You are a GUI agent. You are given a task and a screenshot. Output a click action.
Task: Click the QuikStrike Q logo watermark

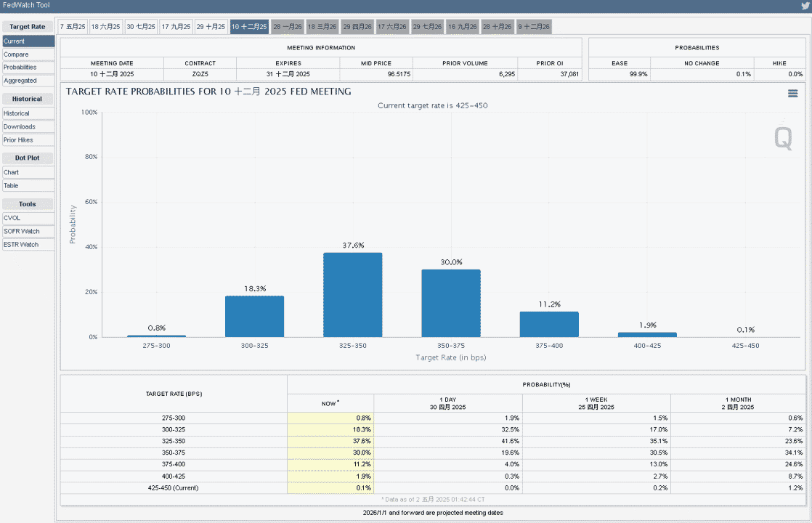tap(783, 138)
